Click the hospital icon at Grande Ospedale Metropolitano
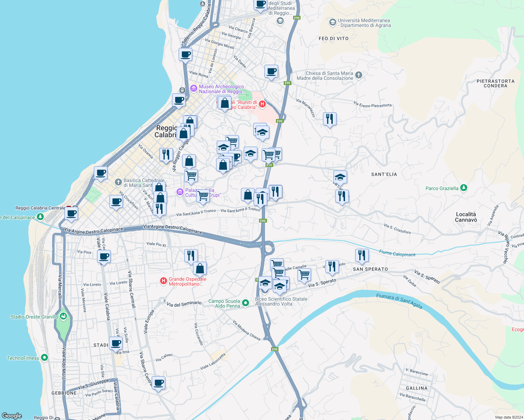Viewport: 524px width, 420px height. click(x=163, y=281)
